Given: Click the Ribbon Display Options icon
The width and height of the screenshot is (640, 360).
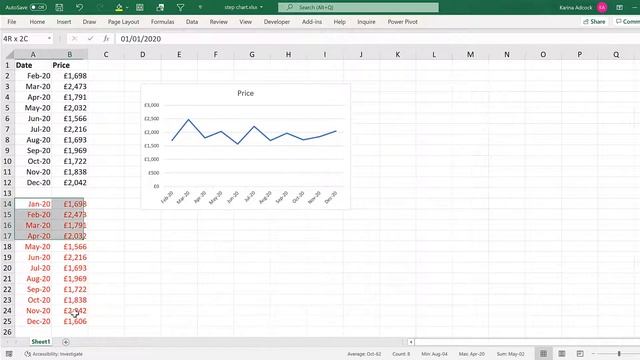Looking at the screenshot, I should click(x=620, y=7).
